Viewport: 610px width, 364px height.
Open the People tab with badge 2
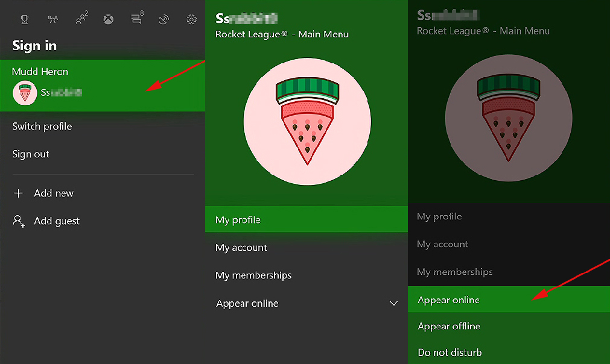point(81,18)
